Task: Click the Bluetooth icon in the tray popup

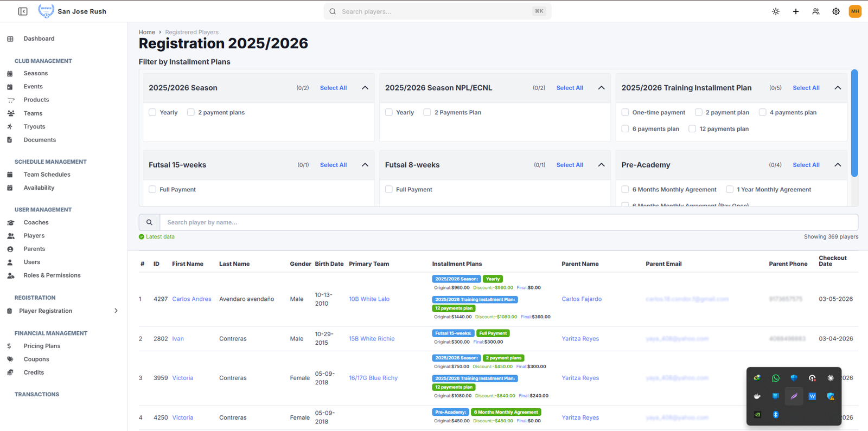Action: pos(776,415)
